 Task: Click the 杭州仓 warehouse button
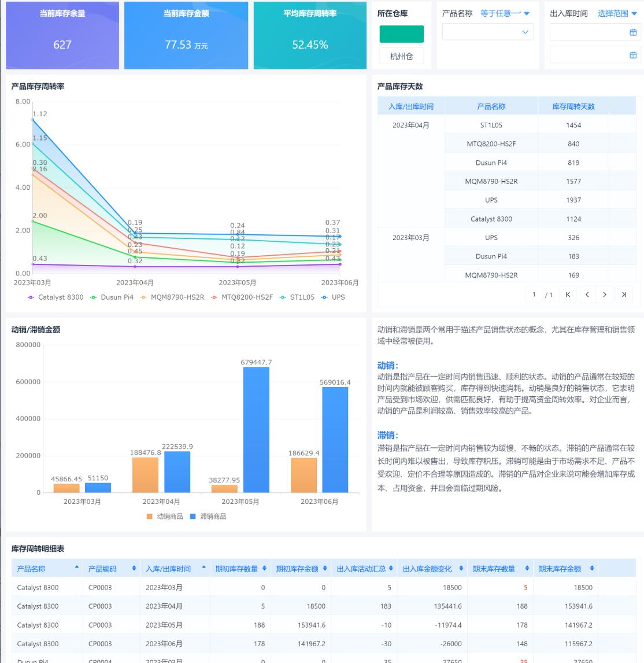401,56
